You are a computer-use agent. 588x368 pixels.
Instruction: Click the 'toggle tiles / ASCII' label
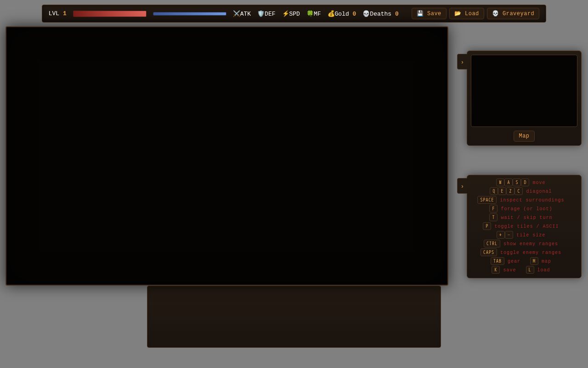(526, 226)
